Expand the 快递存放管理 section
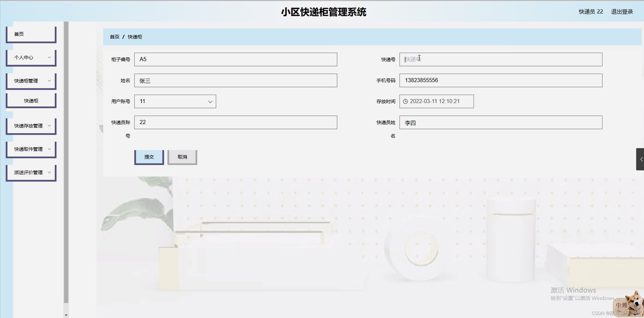Screen dimensions: 644x318 (x=50, y=125)
